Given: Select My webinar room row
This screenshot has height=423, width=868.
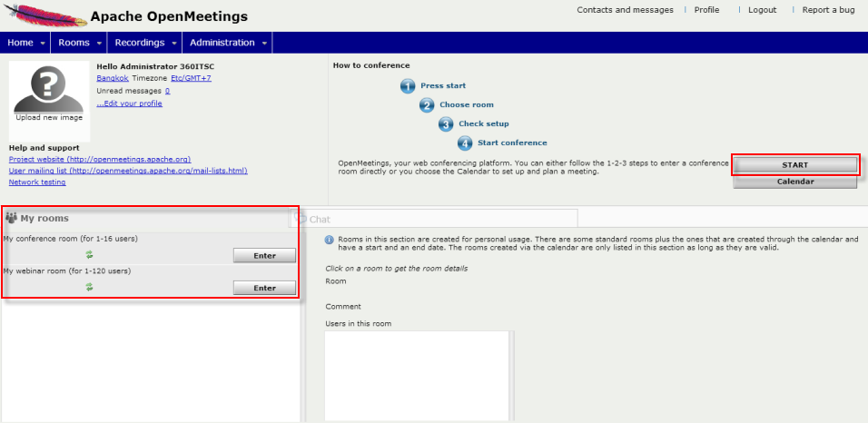Looking at the screenshot, I should pyautogui.click(x=151, y=281).
